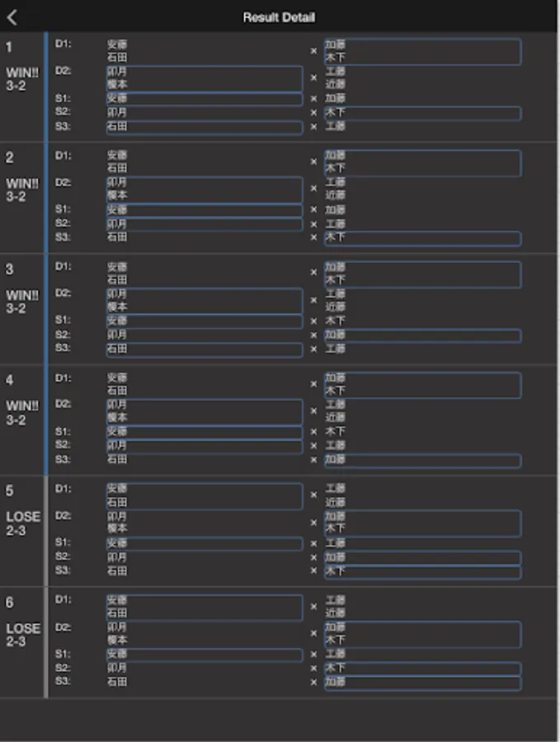560x742 pixels.
Task: Select winning pair 卯月/榎本 in result 4 D2
Action: point(205,411)
